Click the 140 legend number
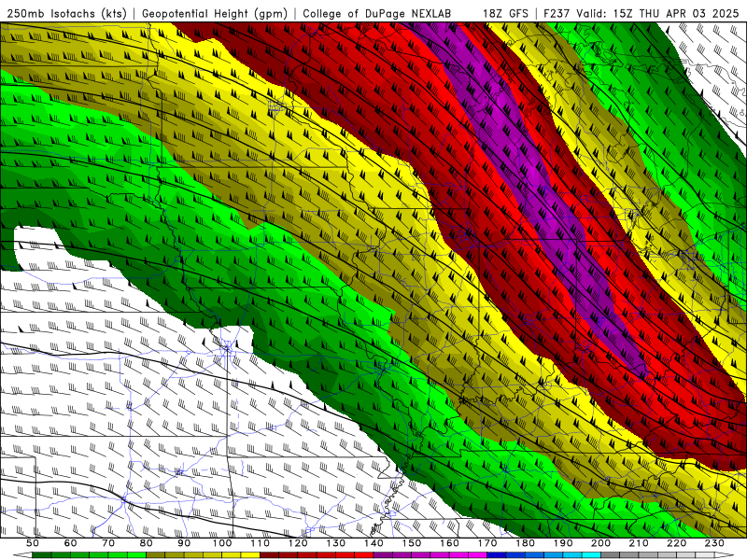 pos(373,543)
